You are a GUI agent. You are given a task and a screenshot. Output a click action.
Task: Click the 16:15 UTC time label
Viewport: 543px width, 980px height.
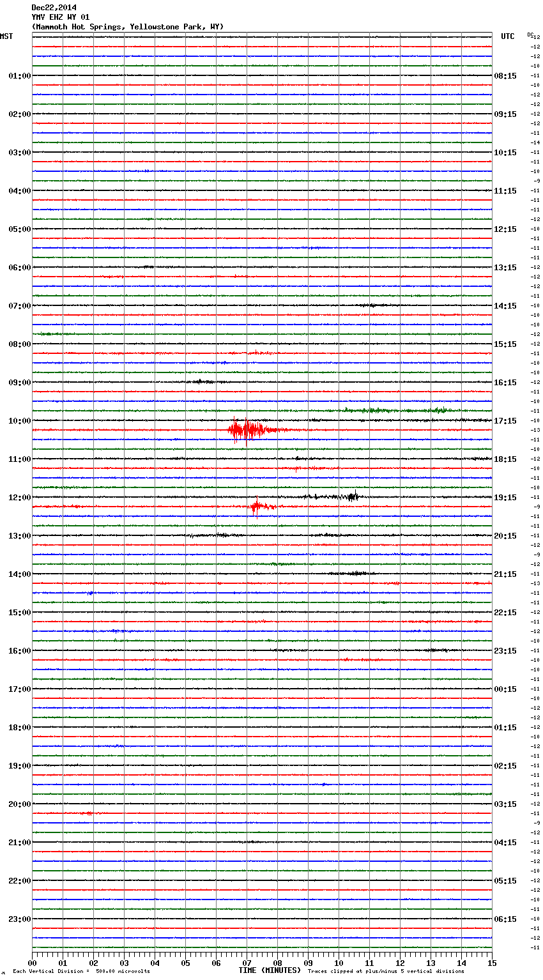tap(505, 383)
